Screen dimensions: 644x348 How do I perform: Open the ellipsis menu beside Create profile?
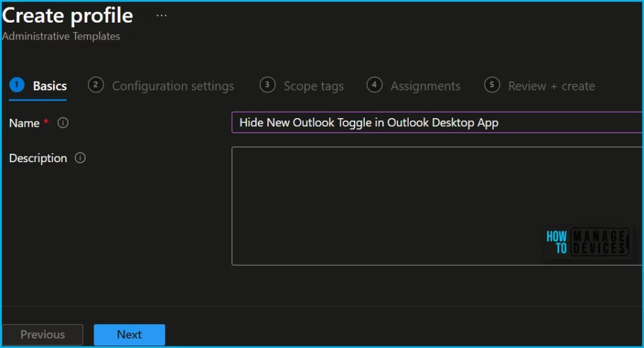coord(162,16)
